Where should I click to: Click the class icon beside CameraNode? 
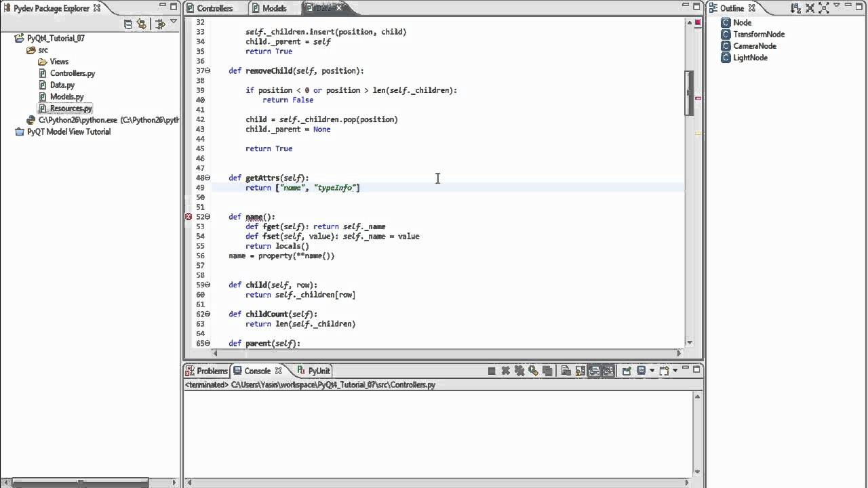point(726,46)
